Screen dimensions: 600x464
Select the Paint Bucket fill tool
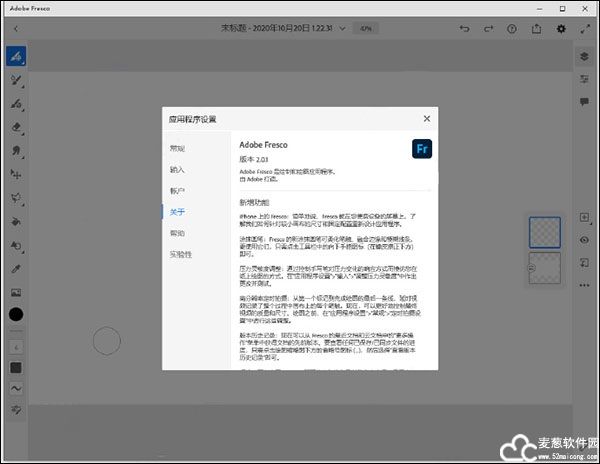(x=16, y=221)
